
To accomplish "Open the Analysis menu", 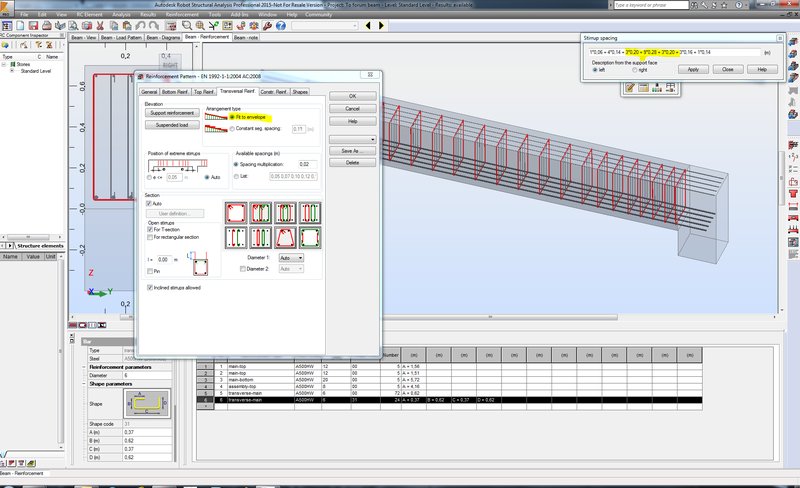I will pyautogui.click(x=121, y=14).
